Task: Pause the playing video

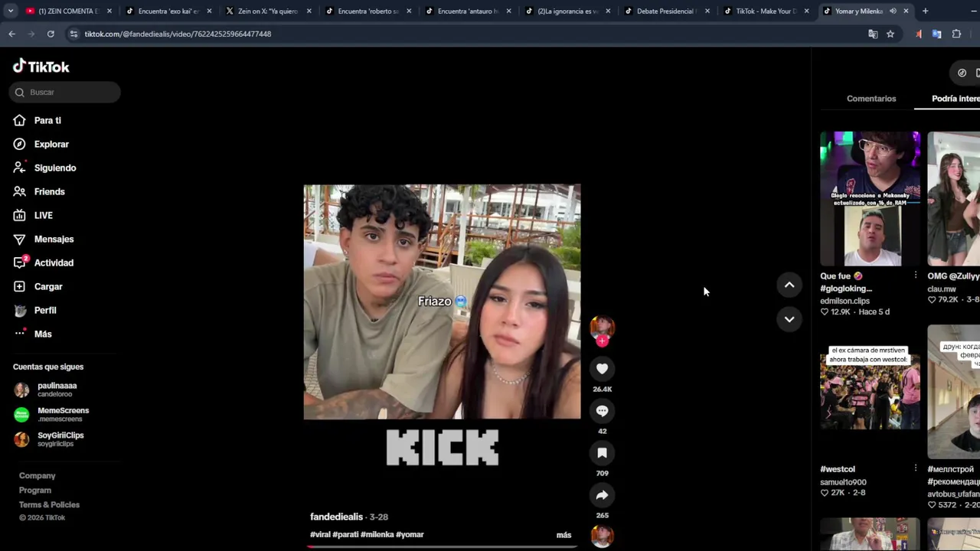Action: 442,302
